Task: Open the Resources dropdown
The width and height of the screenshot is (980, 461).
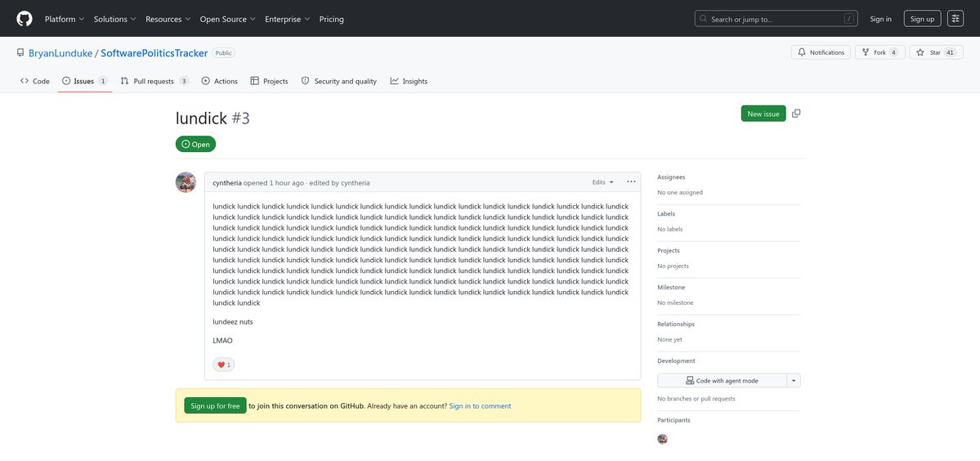Action: click(x=168, y=20)
